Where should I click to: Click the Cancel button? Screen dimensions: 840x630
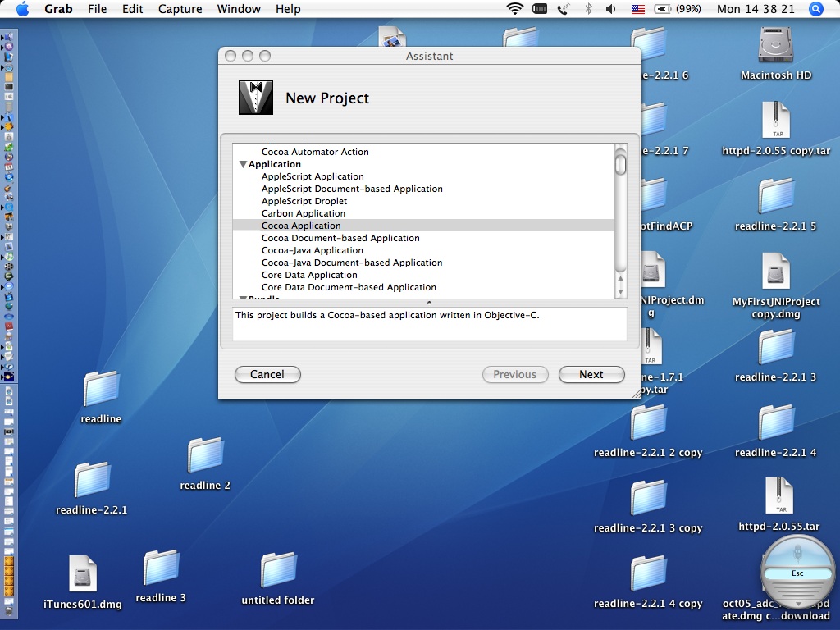click(267, 374)
